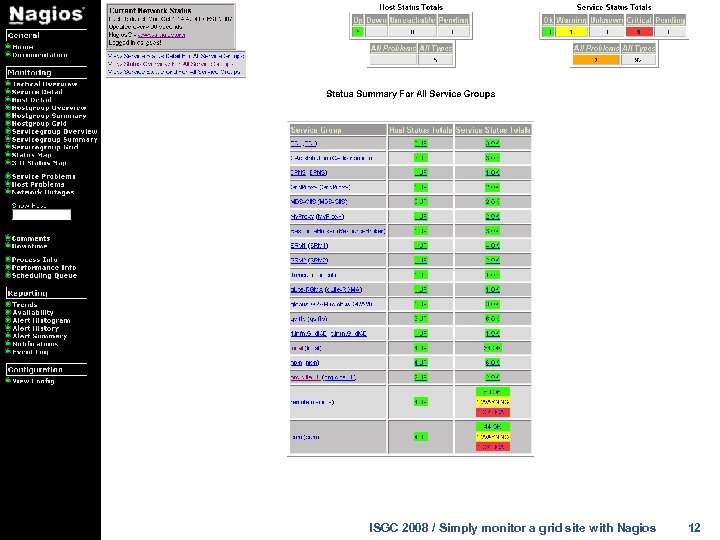The image size is (720, 540).
Task: Click the bullet icon next to Trends
Action: tap(8, 304)
